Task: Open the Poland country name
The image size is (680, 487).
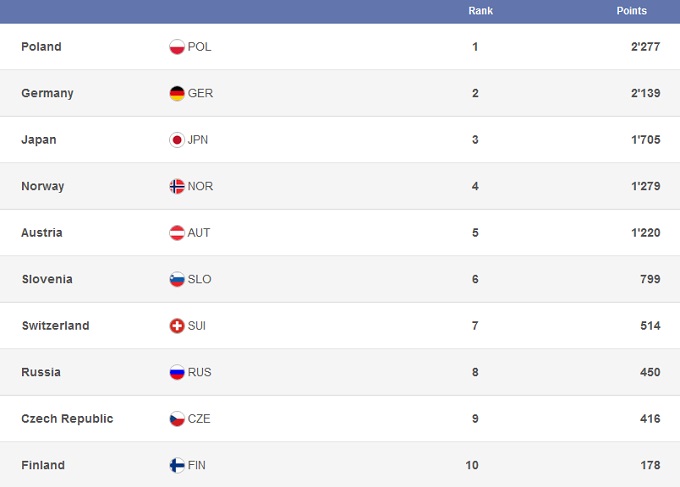Action: pyautogui.click(x=41, y=47)
